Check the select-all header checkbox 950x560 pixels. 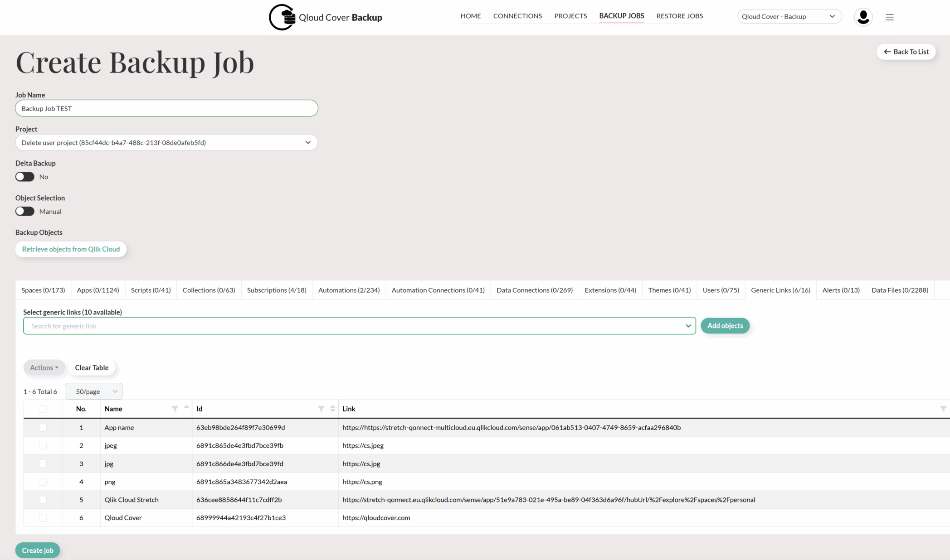(43, 409)
